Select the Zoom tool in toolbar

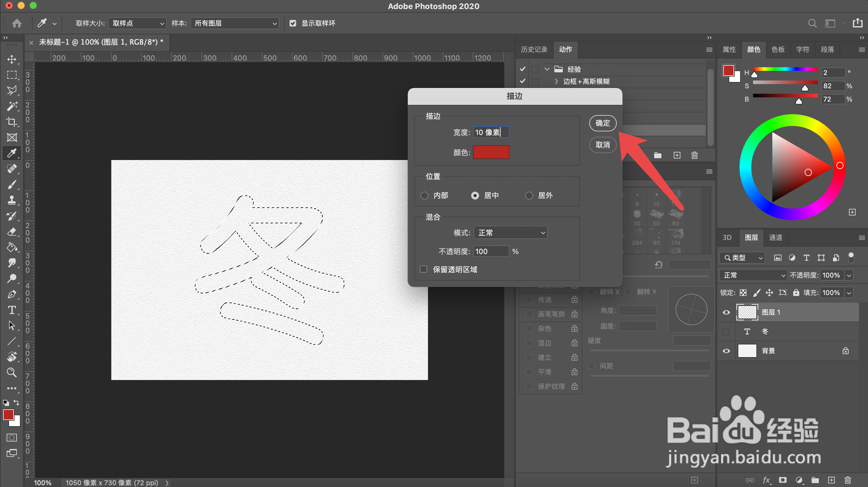pyautogui.click(x=12, y=372)
